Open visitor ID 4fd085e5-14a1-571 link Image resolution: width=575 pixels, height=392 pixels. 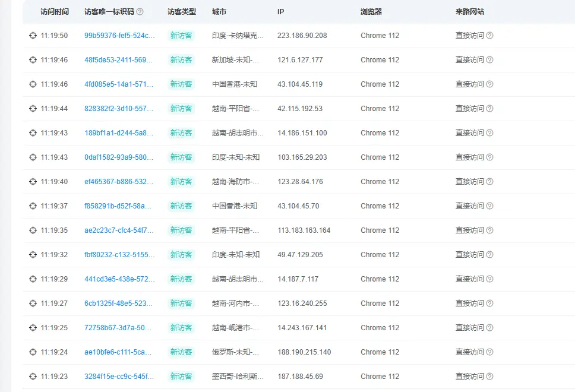click(x=119, y=84)
